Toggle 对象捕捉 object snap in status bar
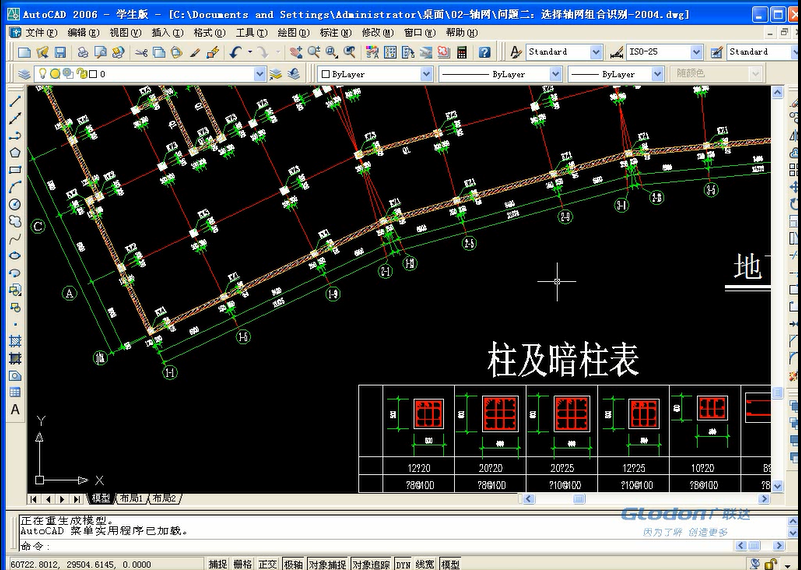801x570 pixels. coord(326,564)
